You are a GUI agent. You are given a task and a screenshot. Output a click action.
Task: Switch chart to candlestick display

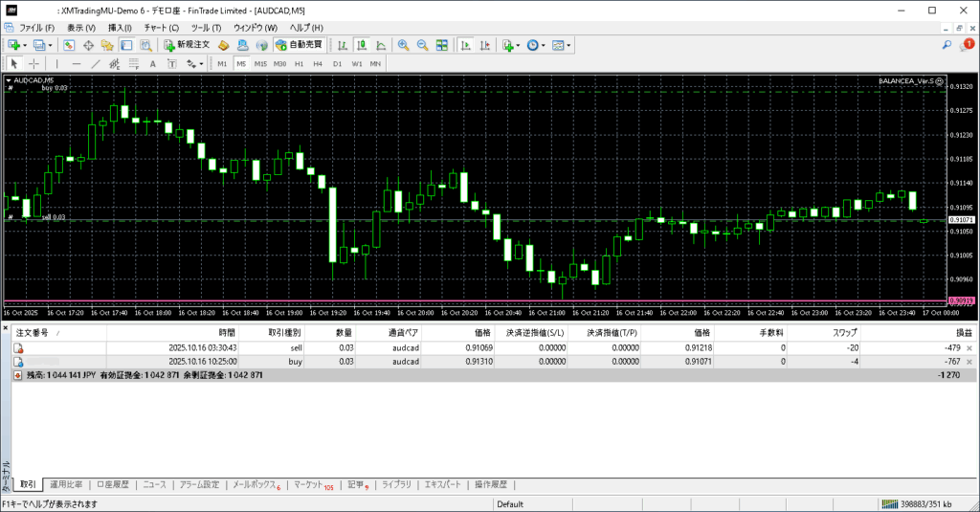363,45
